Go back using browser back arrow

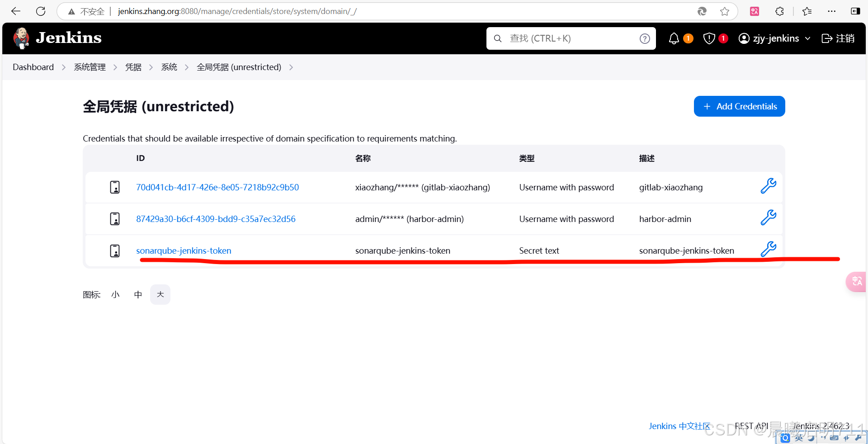[x=16, y=11]
